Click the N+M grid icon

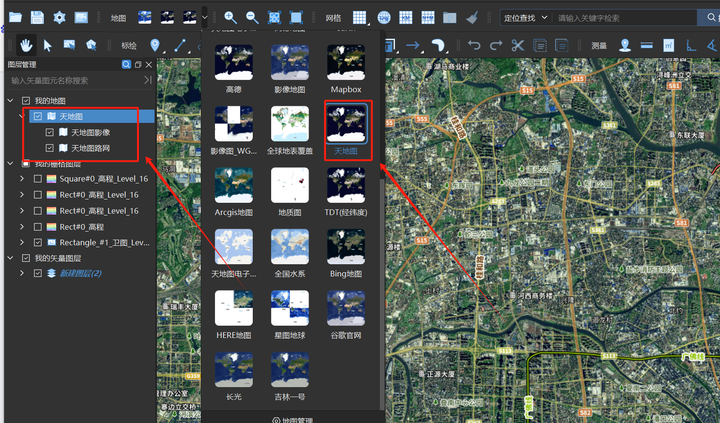pyautogui.click(x=428, y=17)
